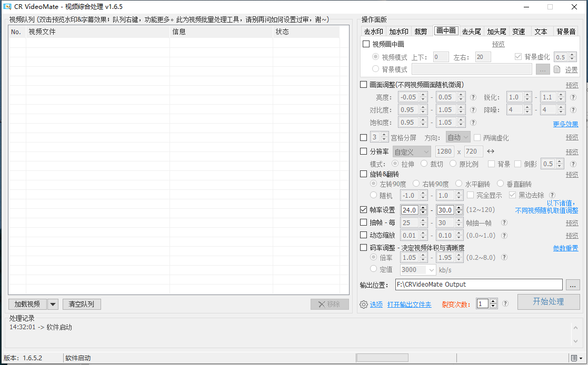This screenshot has width=588, height=365.
Task: Click the help icon beside 亮度 range
Action: point(473,97)
